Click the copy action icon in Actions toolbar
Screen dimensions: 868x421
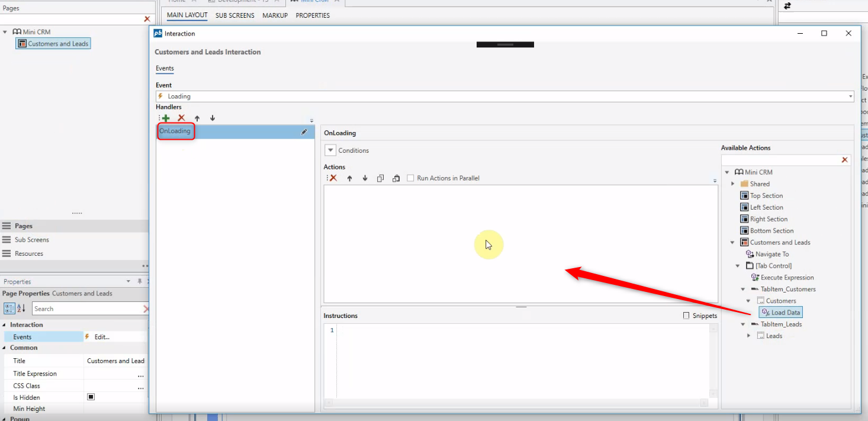tap(381, 178)
